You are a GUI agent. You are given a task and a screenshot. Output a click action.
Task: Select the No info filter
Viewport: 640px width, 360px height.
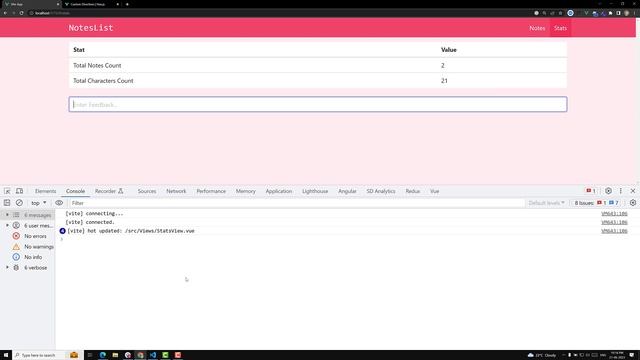27,257
